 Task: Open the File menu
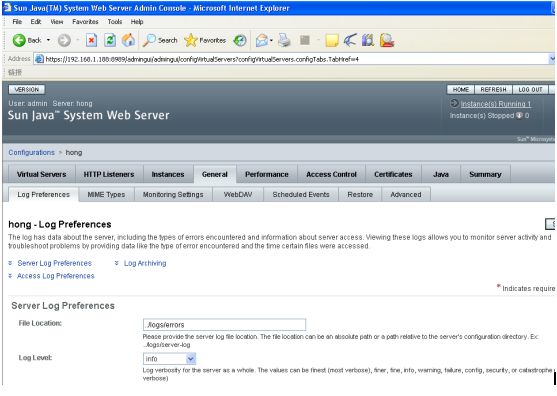point(17,22)
